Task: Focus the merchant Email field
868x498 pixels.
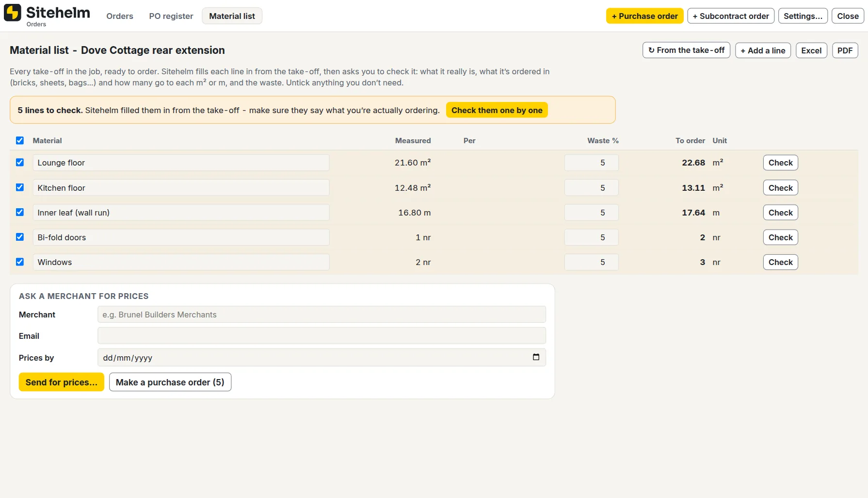Action: coord(321,336)
